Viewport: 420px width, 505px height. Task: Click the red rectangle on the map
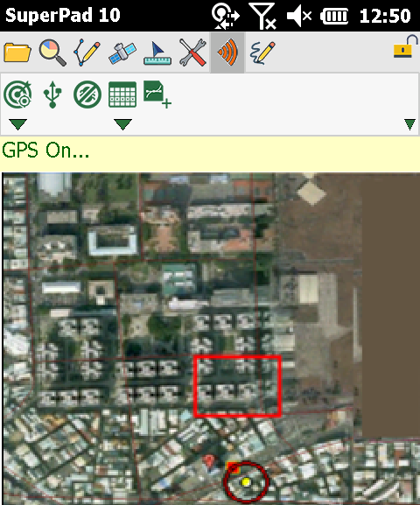pyautogui.click(x=238, y=386)
